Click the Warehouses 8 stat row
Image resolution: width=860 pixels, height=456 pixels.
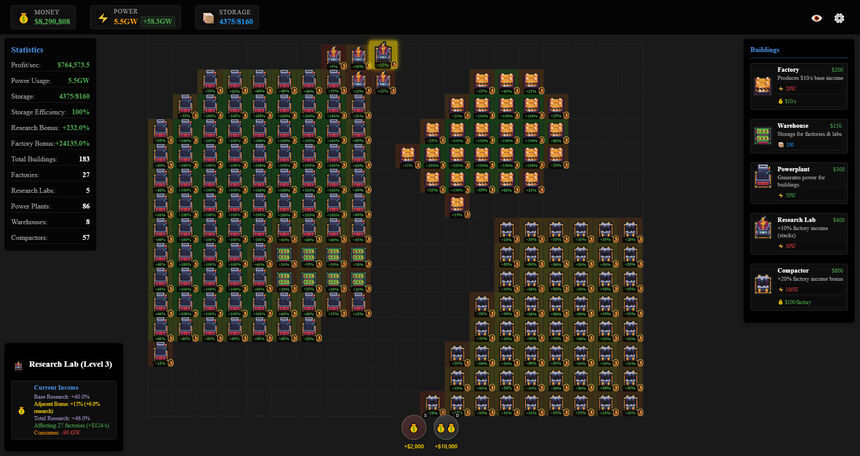[x=50, y=222]
